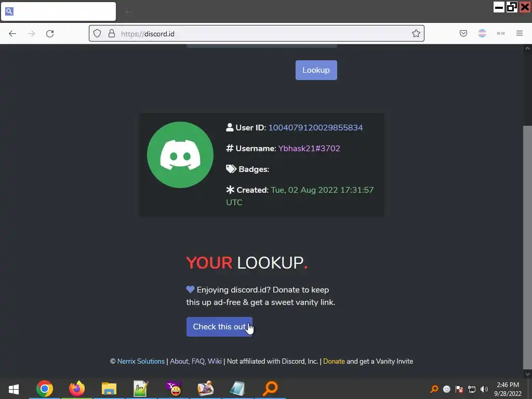Image resolution: width=532 pixels, height=399 pixels.
Task: Open the clock showing 2:46 PM
Action: click(x=508, y=389)
